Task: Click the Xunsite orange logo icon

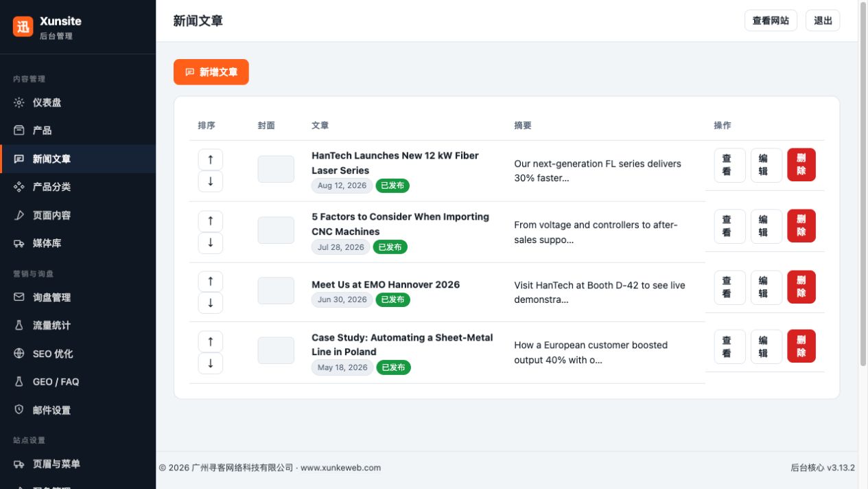Action: coord(23,27)
